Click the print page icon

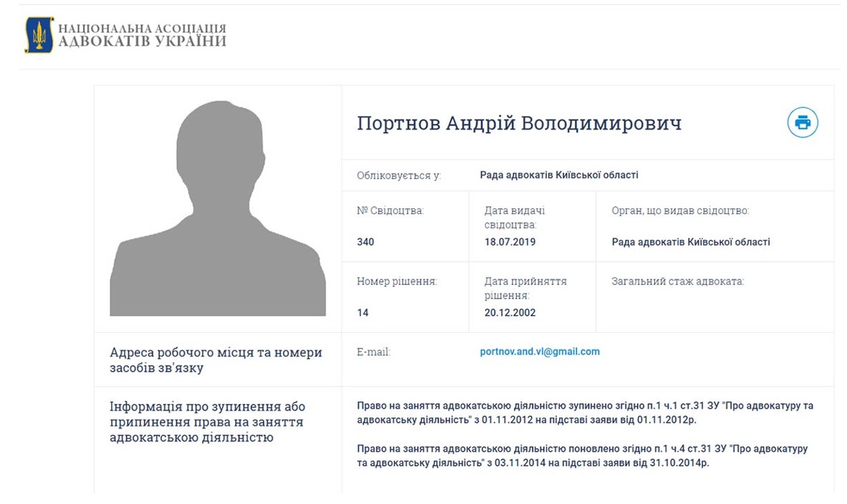coord(803,122)
